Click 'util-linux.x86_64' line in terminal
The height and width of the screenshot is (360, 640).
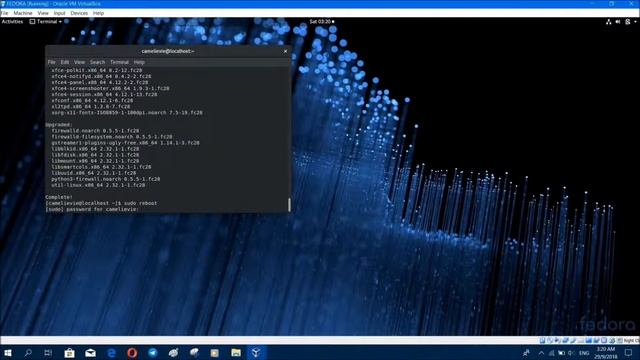click(x=98, y=185)
